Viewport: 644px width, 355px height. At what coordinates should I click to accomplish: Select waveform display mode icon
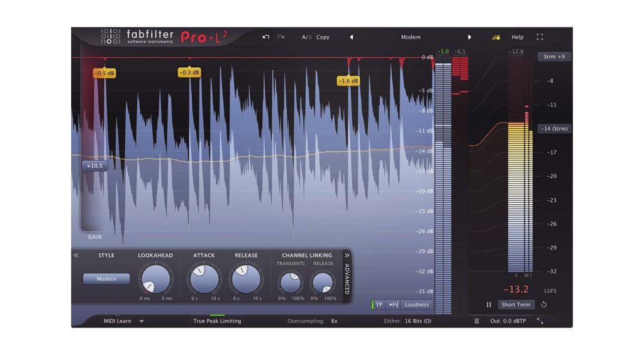[393, 305]
